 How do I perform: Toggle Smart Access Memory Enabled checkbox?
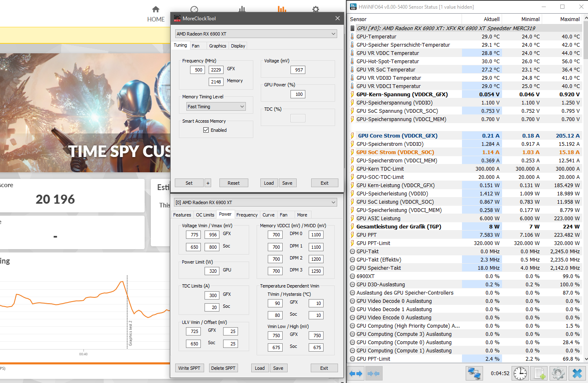click(206, 130)
